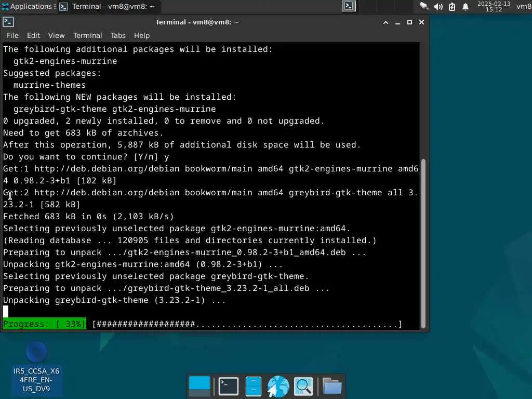Click the Progress 33% indicator

(45, 324)
